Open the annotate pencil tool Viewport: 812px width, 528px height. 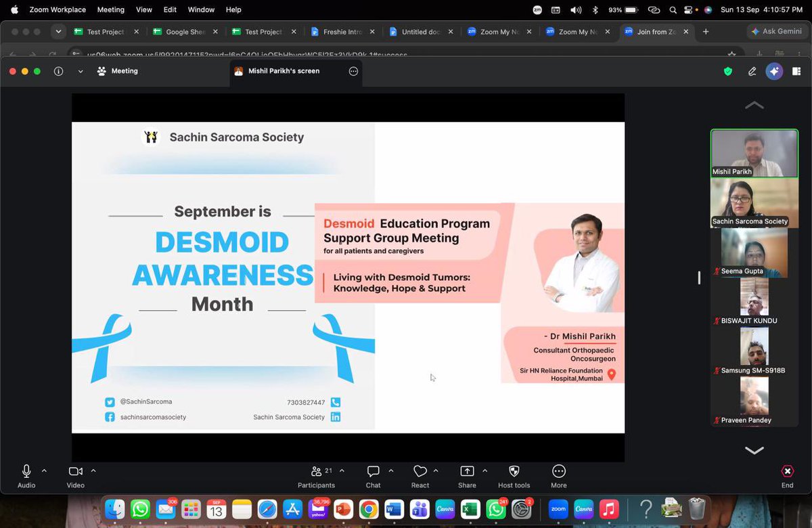(x=752, y=71)
